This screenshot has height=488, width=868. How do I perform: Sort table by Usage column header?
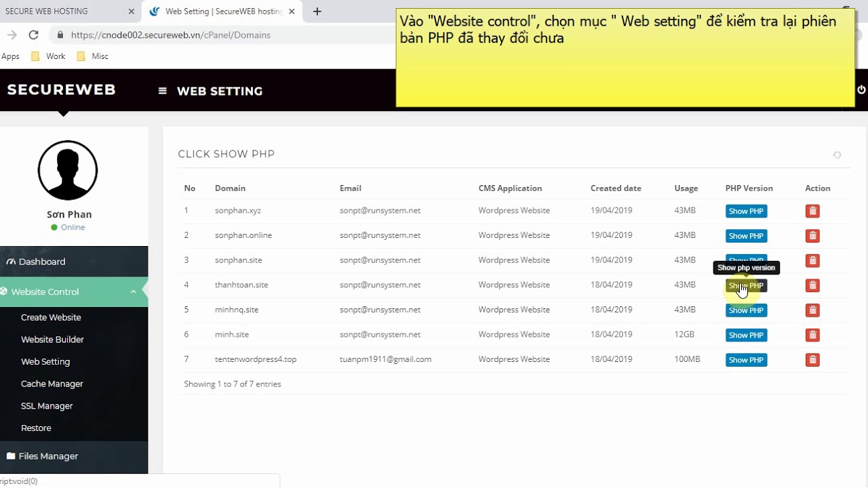click(686, 188)
